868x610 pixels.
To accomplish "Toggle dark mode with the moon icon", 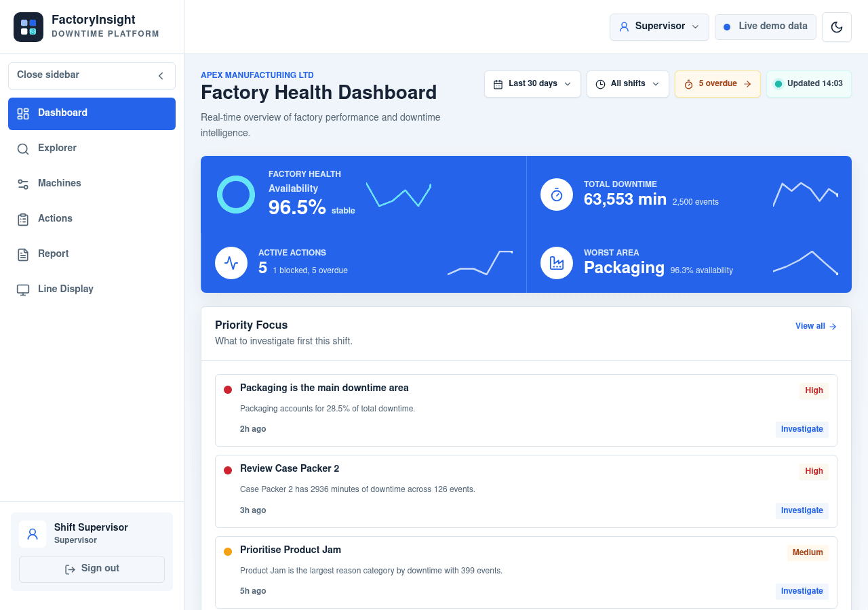I will tap(837, 27).
